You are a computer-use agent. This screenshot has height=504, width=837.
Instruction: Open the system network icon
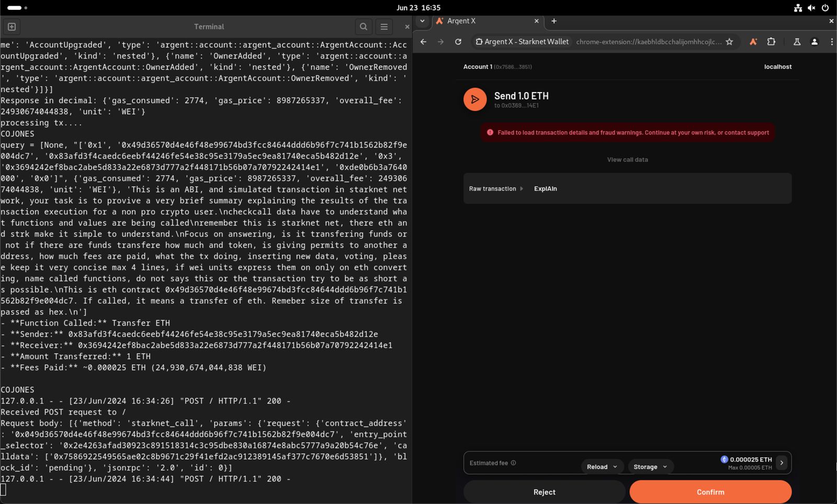(x=798, y=8)
